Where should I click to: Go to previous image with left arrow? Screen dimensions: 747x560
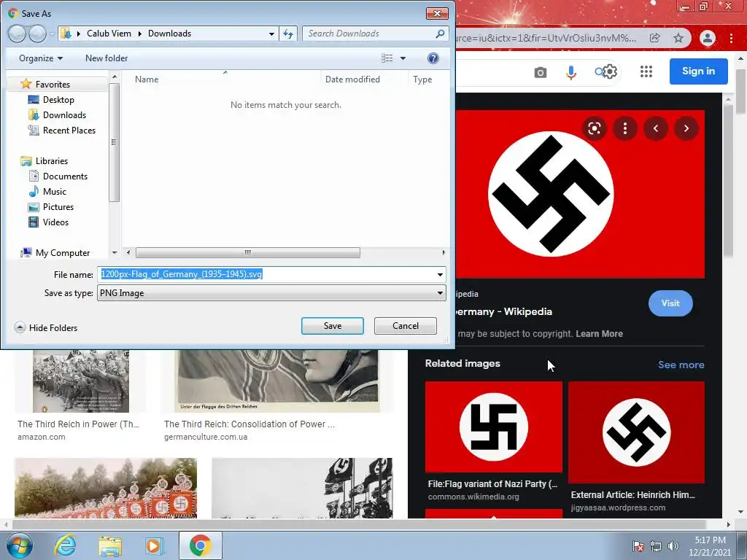coord(656,128)
